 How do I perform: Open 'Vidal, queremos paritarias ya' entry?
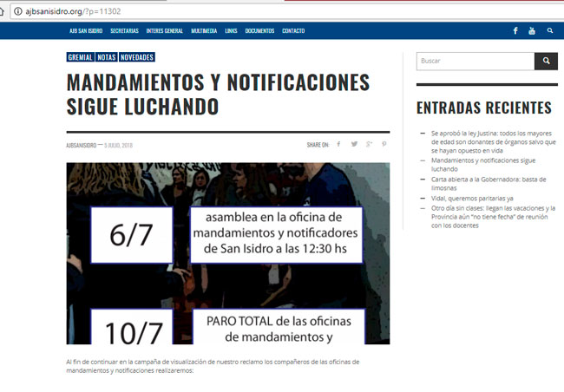coord(472,198)
